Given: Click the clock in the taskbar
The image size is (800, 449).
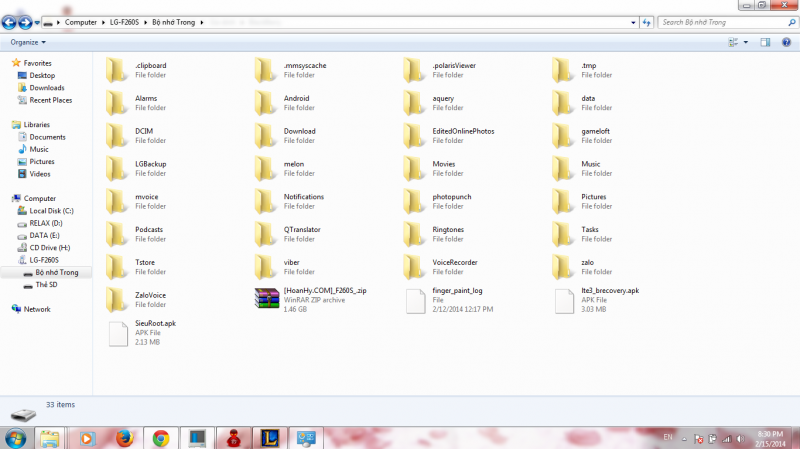Looking at the screenshot, I should [x=770, y=439].
